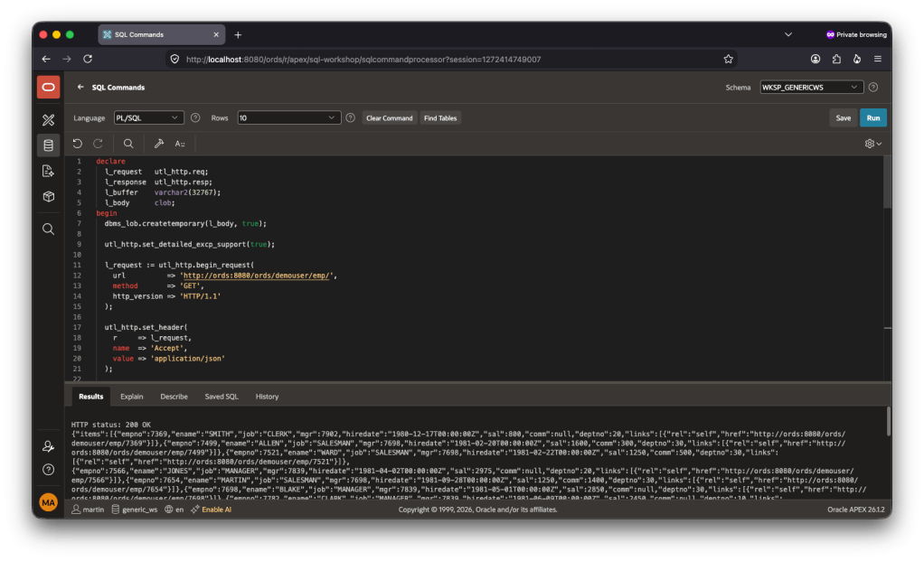Bookmark this page with the star icon

tap(729, 59)
